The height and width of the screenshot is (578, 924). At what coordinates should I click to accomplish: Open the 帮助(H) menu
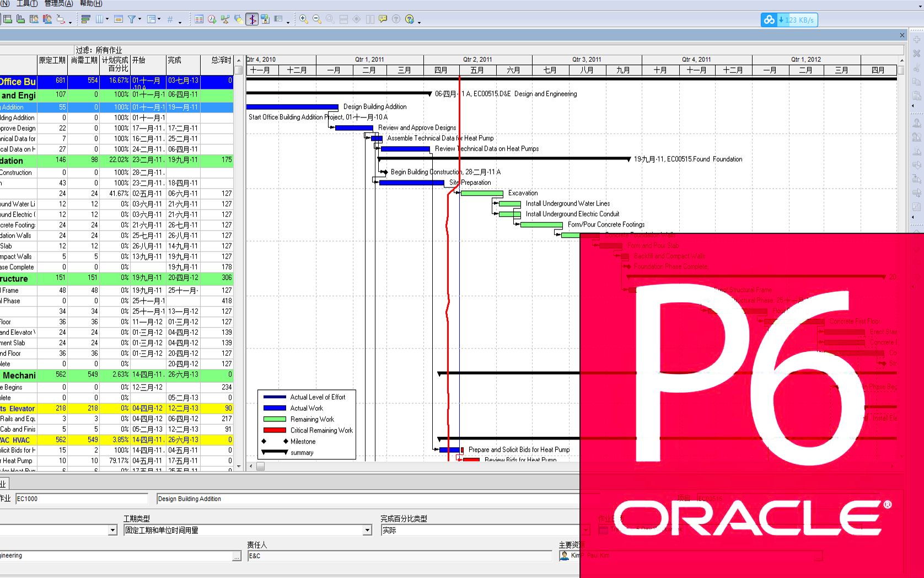coord(91,3)
